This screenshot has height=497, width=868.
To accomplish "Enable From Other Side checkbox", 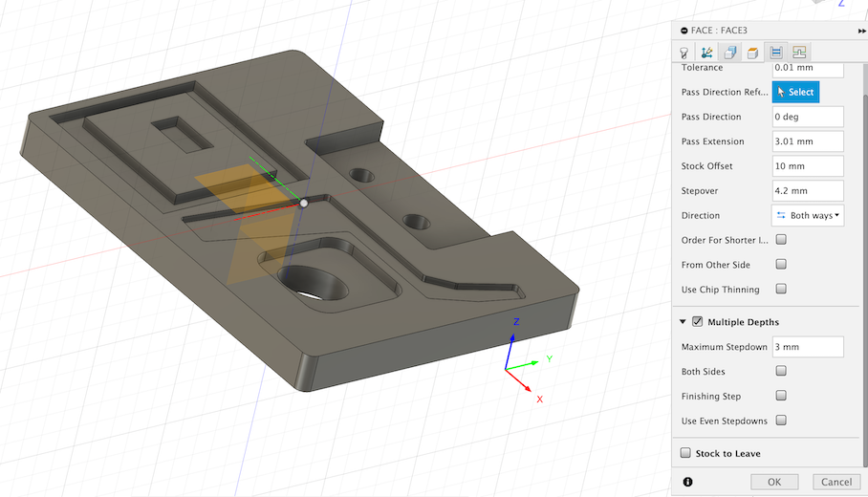I will coord(781,264).
